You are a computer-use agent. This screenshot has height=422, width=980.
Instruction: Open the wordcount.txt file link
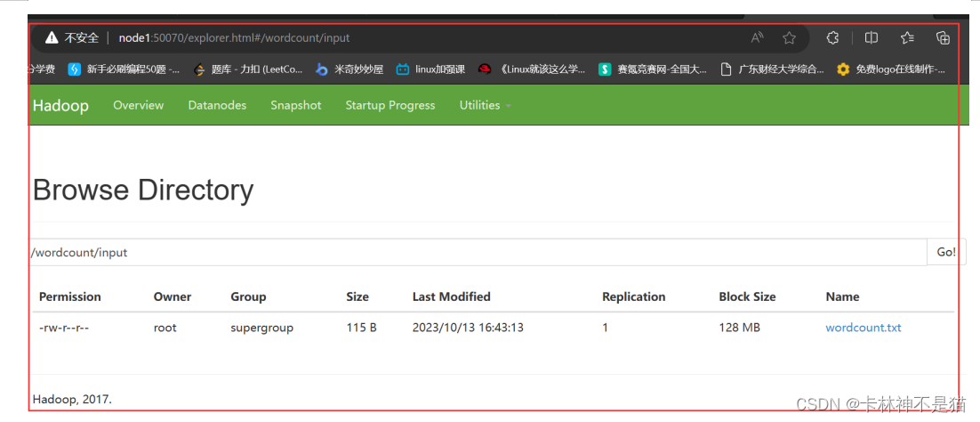coord(864,328)
